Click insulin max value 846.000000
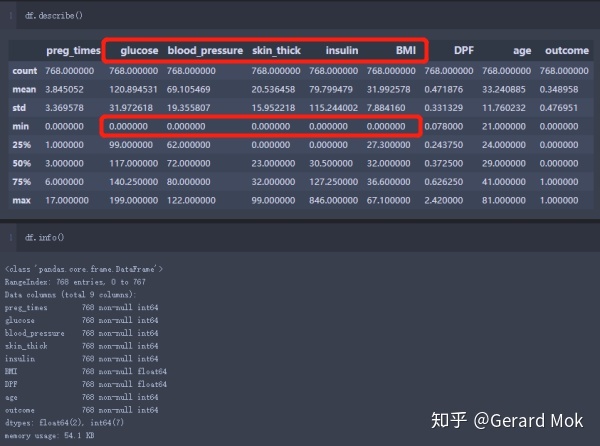 pyautogui.click(x=333, y=200)
